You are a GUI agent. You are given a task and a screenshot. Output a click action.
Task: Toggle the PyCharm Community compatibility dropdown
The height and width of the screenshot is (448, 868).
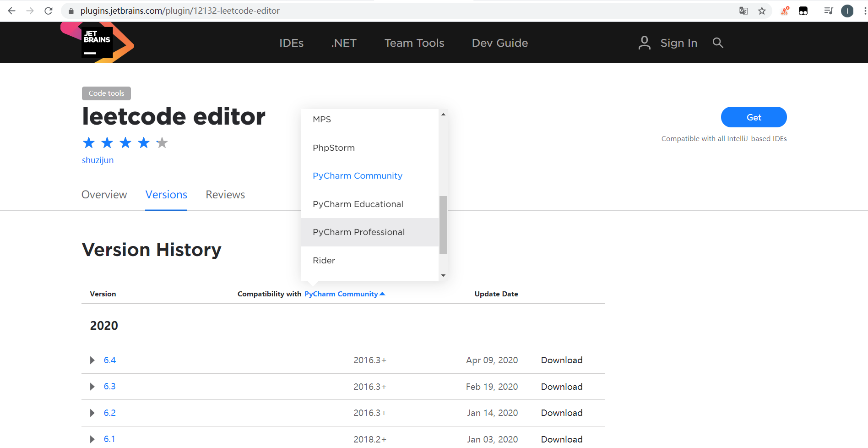point(345,294)
